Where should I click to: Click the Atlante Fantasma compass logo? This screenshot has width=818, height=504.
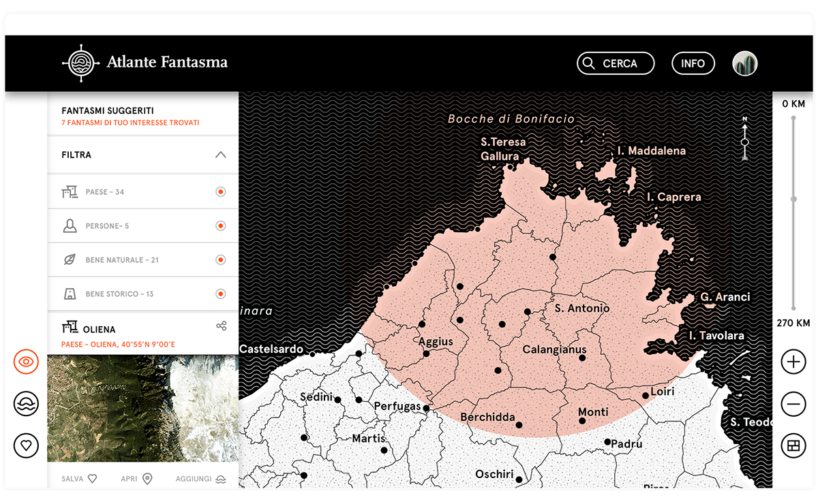coord(80,63)
